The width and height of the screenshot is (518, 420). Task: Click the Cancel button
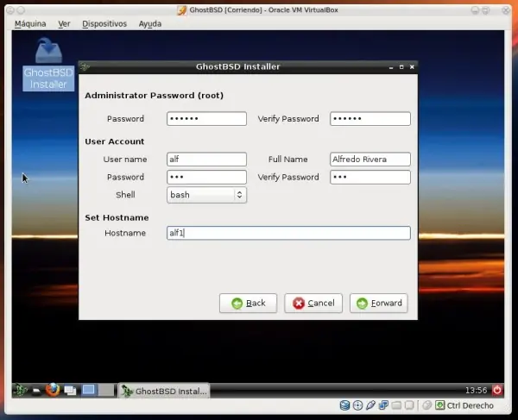tap(313, 303)
